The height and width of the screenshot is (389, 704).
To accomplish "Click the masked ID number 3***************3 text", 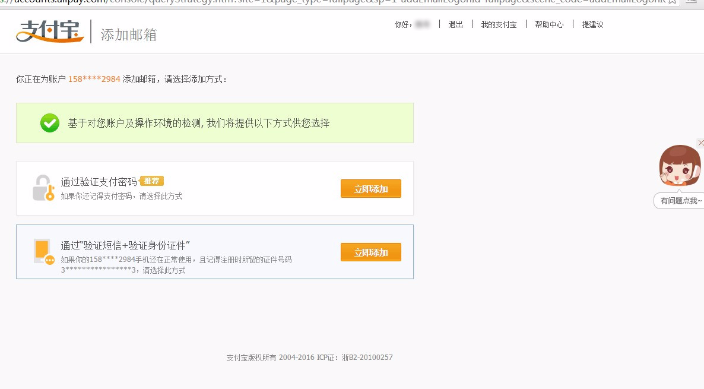I will pos(98,270).
